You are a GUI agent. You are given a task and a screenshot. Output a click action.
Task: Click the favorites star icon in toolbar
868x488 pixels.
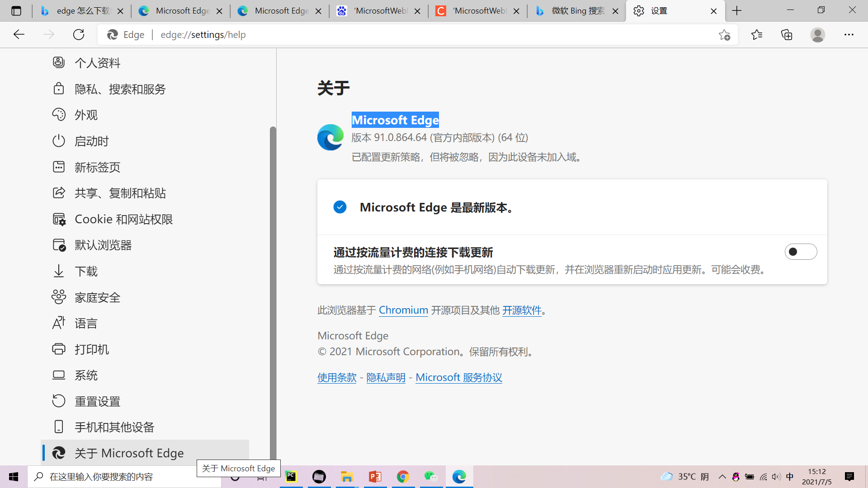tap(757, 35)
